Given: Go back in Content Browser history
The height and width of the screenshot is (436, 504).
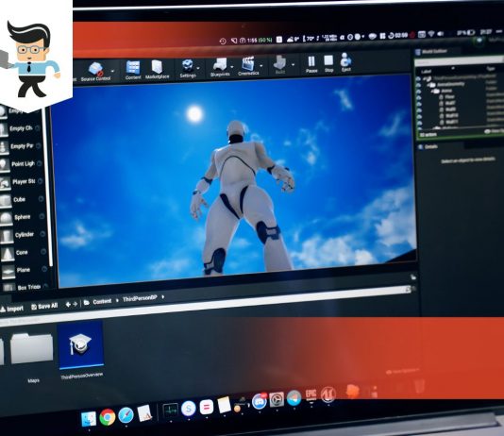Looking at the screenshot, I should point(68,304).
